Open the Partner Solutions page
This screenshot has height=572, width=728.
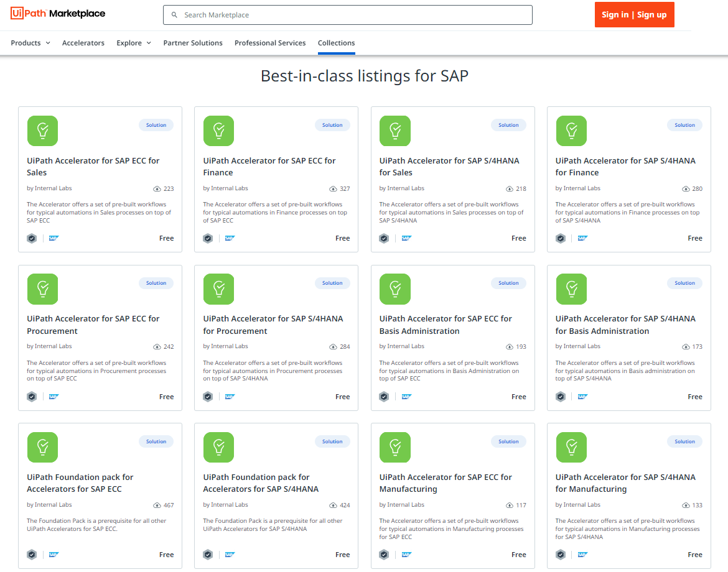pyautogui.click(x=193, y=43)
